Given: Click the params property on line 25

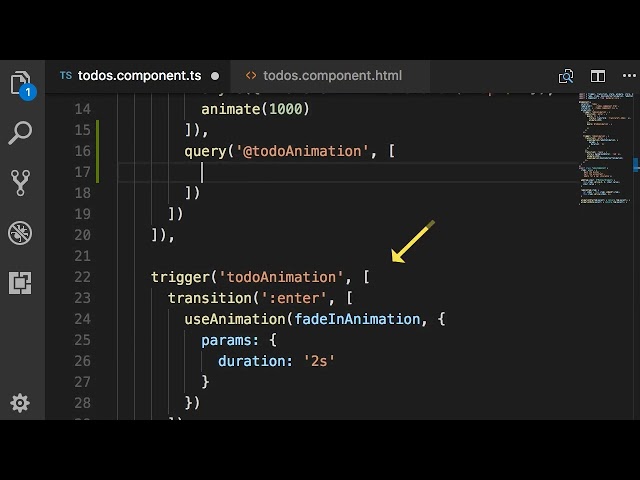Looking at the screenshot, I should [227, 340].
